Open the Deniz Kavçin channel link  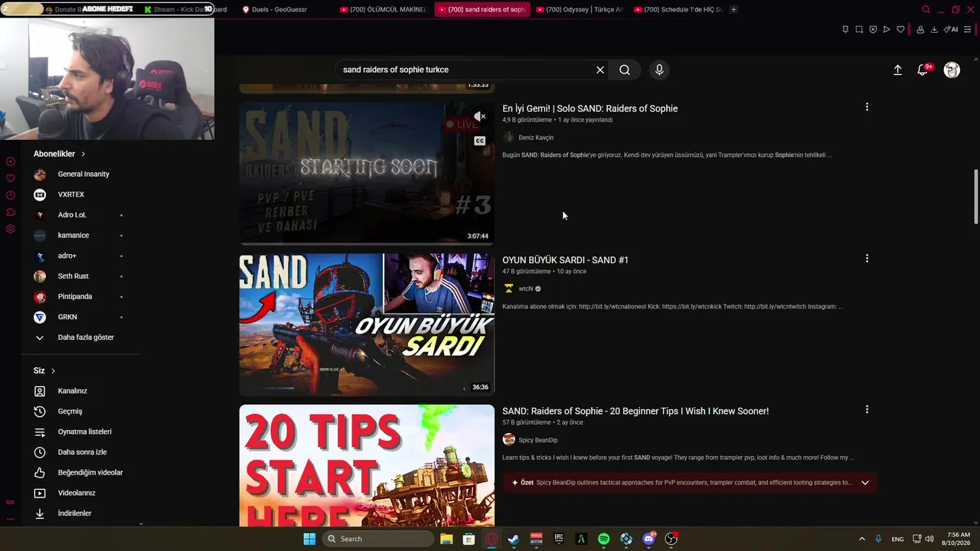536,138
